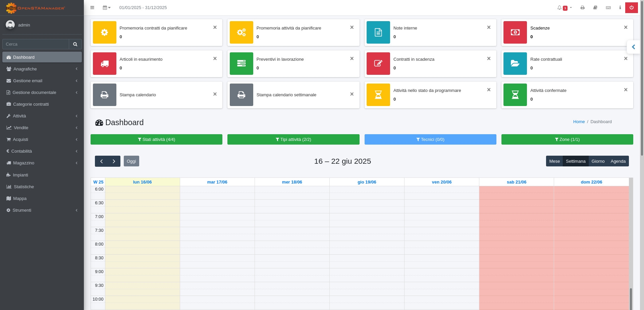The height and width of the screenshot is (310, 644).
Task: Click the red power logout icon
Action: point(631,7)
